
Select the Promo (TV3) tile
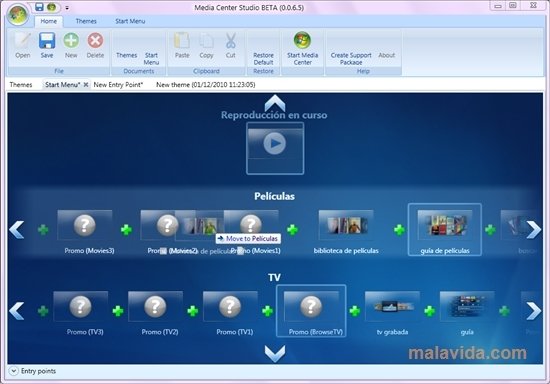pos(81,307)
